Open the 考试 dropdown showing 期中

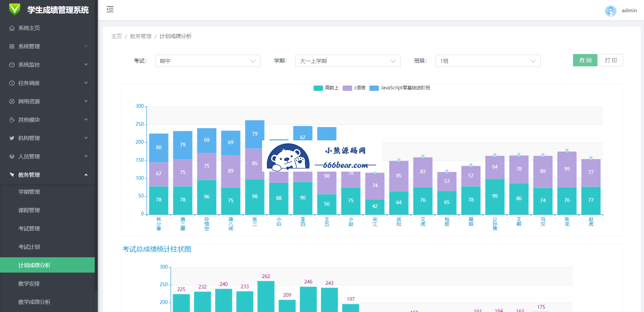(208, 61)
